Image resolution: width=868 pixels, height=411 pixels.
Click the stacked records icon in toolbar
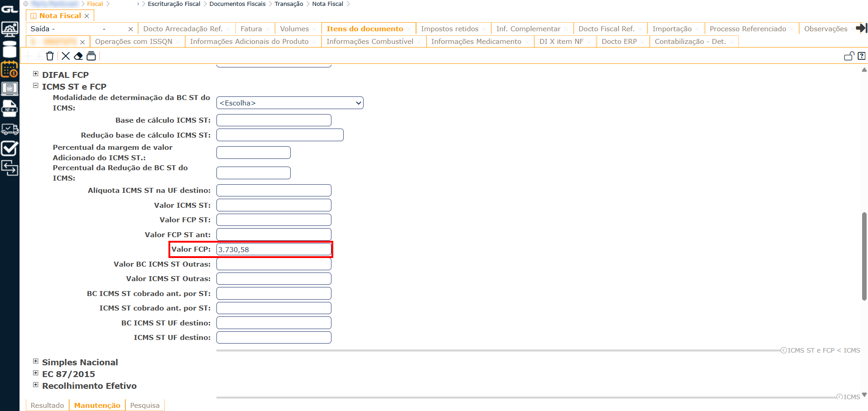click(x=91, y=56)
